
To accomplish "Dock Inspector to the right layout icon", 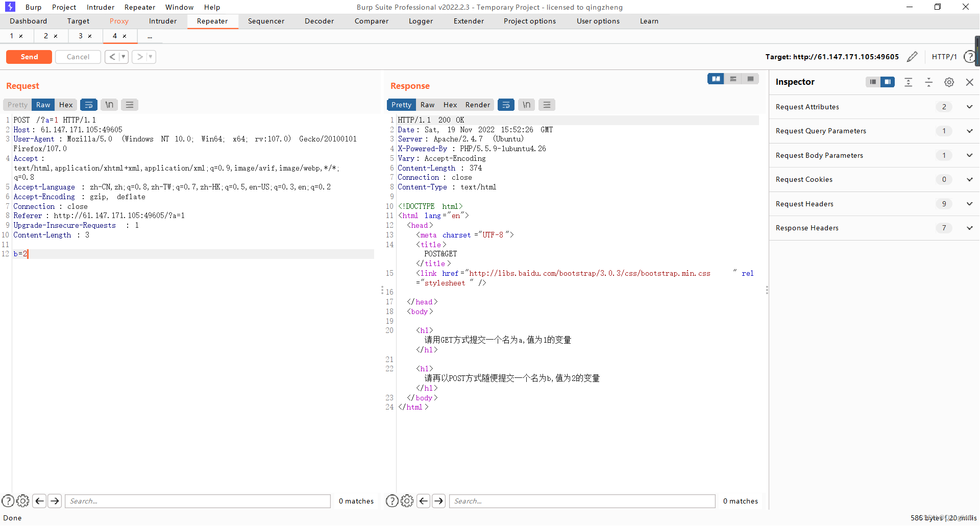I will (x=888, y=82).
